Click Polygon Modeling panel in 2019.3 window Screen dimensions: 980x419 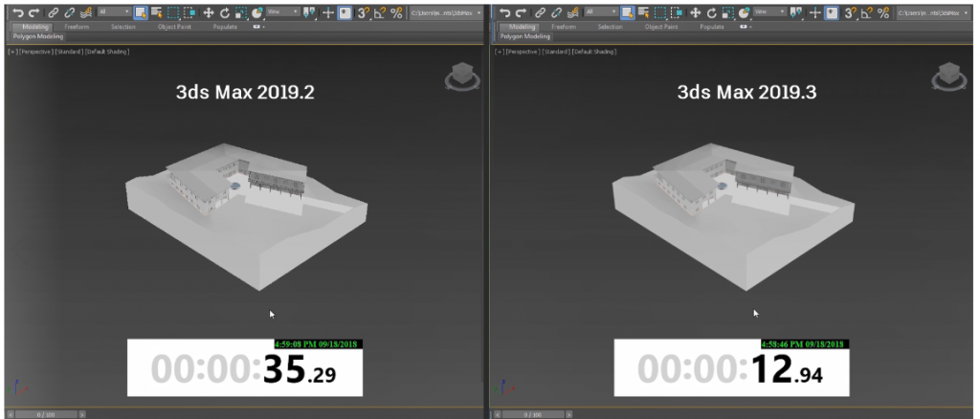[525, 36]
